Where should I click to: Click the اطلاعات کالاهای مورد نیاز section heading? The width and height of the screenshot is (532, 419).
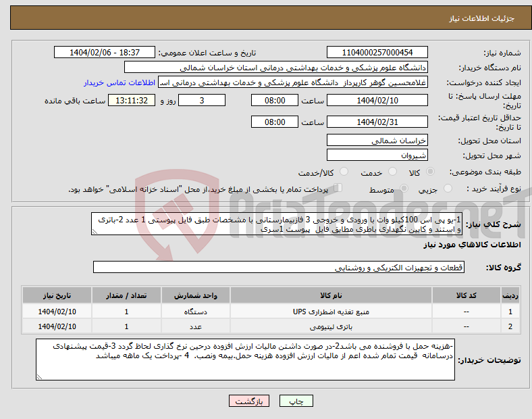click(472, 245)
